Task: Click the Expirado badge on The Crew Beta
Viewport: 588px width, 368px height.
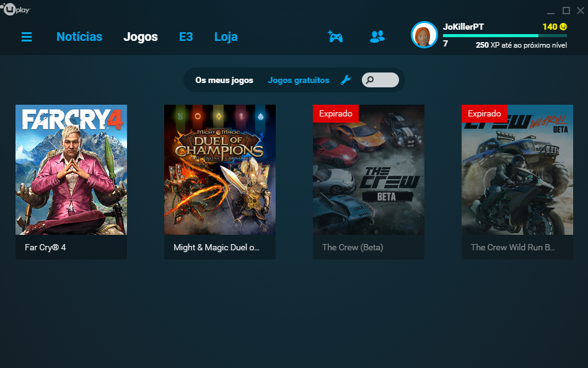Action: pos(336,113)
